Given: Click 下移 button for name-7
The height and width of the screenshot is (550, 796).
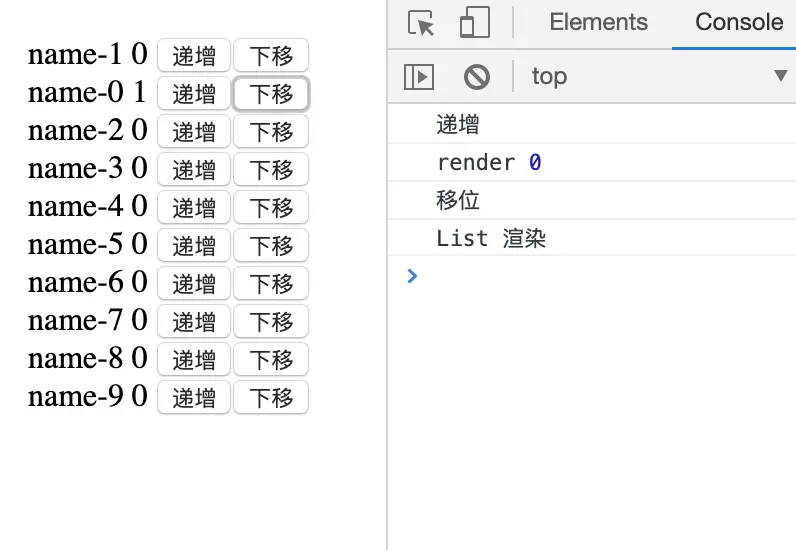Looking at the screenshot, I should pos(271,321).
